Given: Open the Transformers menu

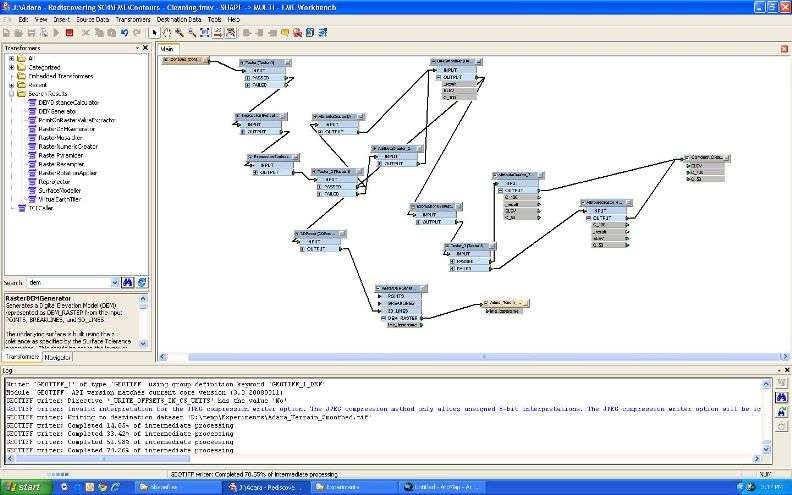Looking at the screenshot, I should pyautogui.click(x=133, y=20).
